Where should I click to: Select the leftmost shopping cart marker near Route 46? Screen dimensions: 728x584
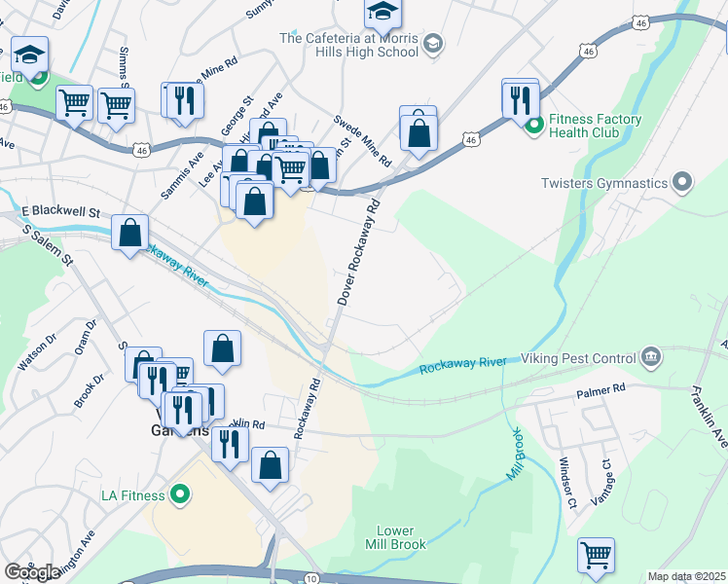(x=75, y=101)
